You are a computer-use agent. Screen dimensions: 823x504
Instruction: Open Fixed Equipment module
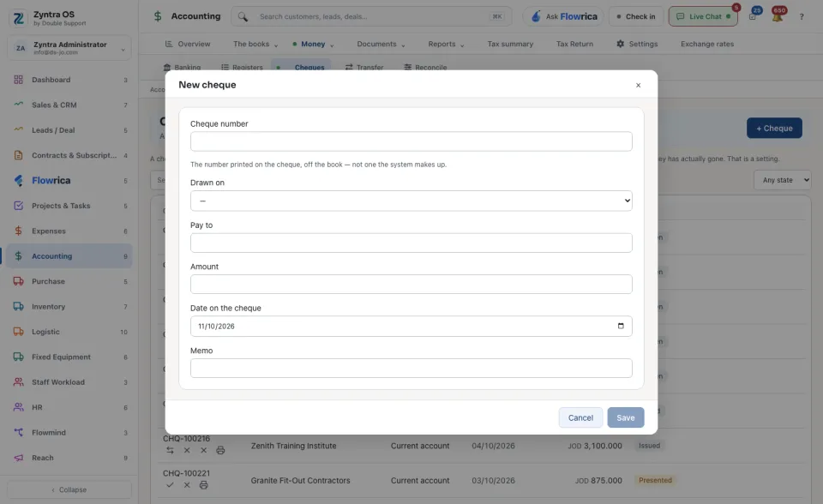(x=69, y=357)
